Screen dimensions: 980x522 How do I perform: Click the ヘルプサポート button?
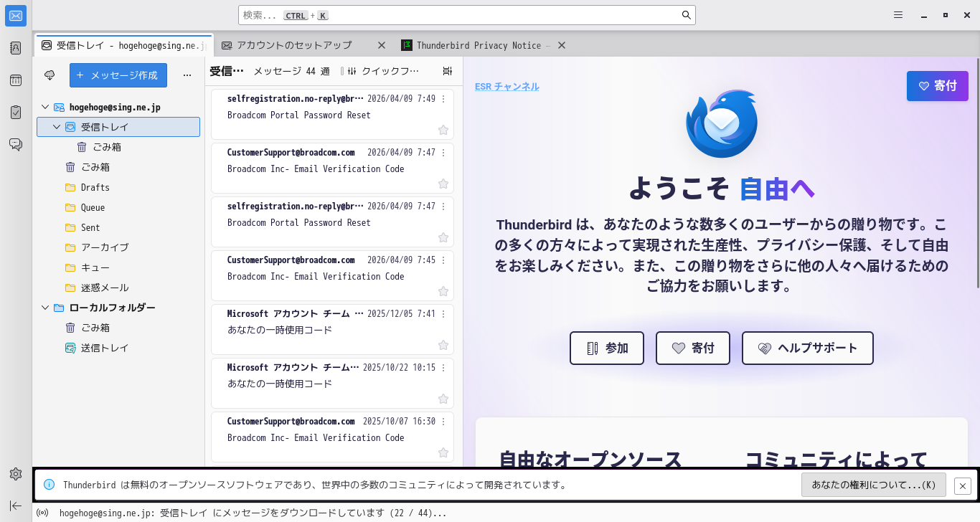808,348
